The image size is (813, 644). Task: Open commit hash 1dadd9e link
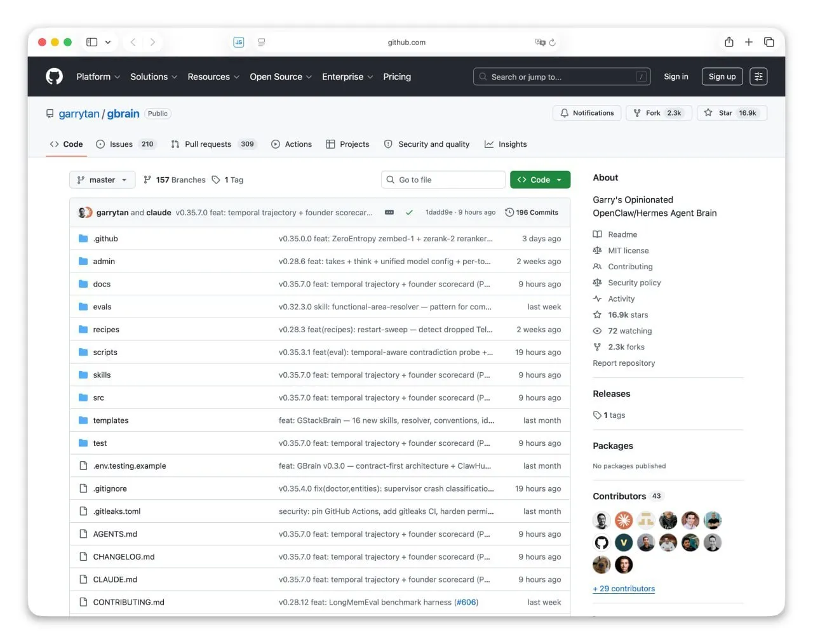pyautogui.click(x=439, y=213)
